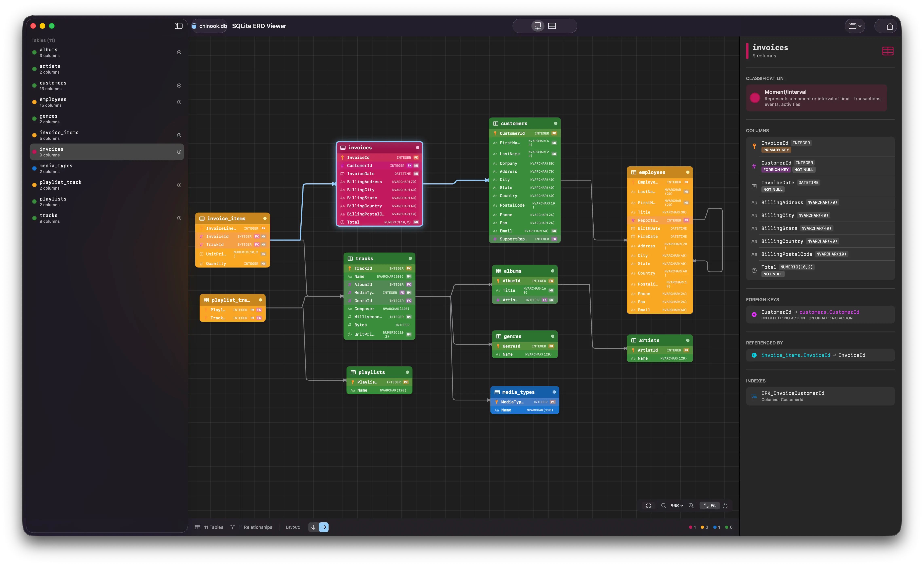924x566 pixels.
Task: Open the 90% zoom level dropdown
Action: click(x=677, y=506)
